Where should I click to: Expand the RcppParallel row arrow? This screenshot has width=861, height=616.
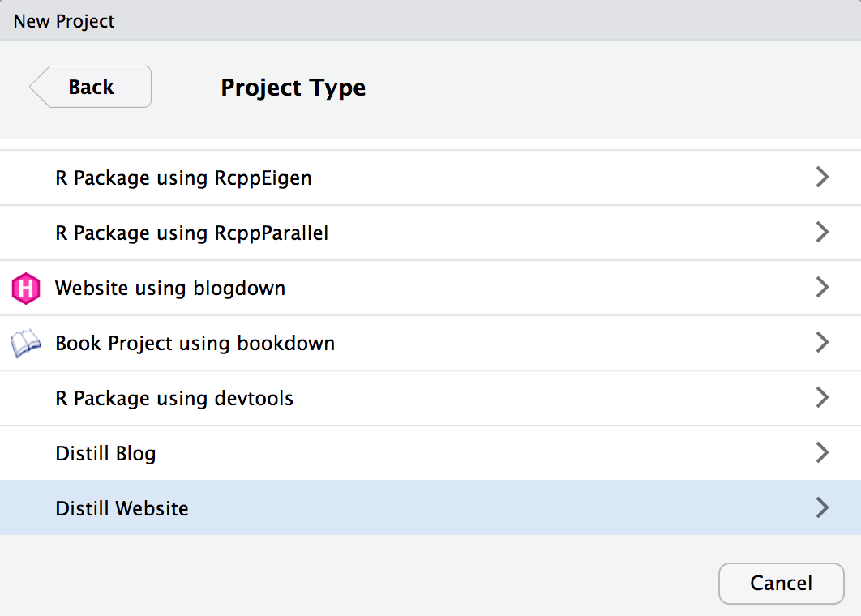[x=822, y=233]
